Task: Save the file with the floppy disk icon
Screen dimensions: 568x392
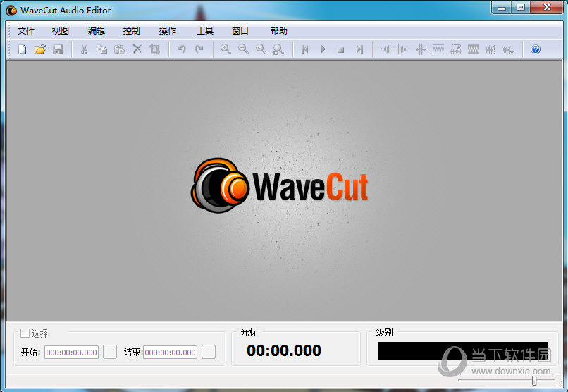Action: coord(58,49)
